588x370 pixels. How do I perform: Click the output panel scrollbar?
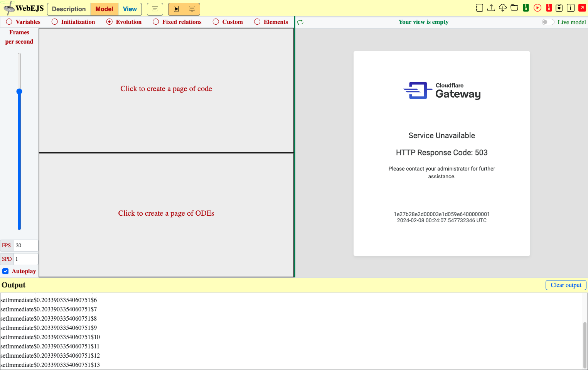pos(585,345)
